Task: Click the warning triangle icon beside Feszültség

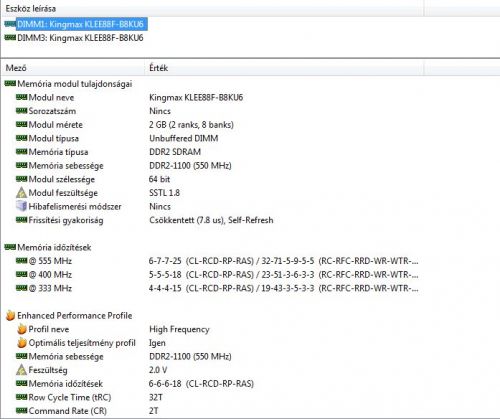Action: pos(21,370)
